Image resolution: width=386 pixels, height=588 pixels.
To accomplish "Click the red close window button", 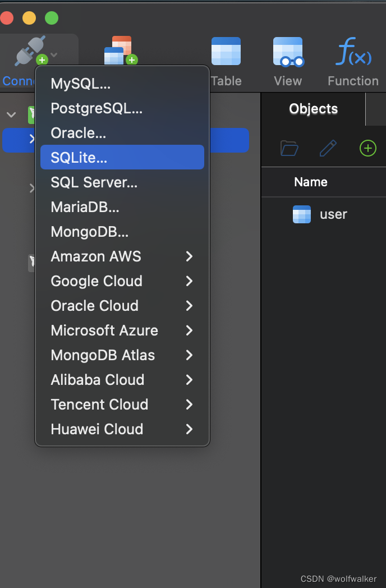I will (6, 17).
